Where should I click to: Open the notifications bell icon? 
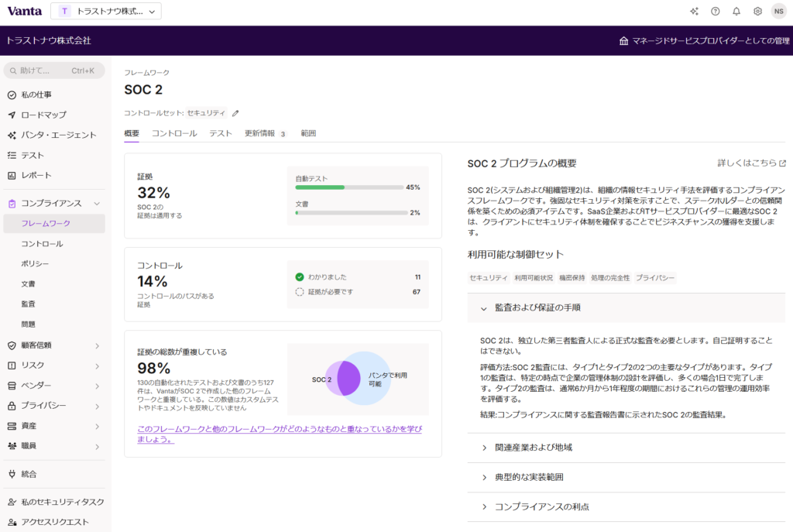[736, 12]
